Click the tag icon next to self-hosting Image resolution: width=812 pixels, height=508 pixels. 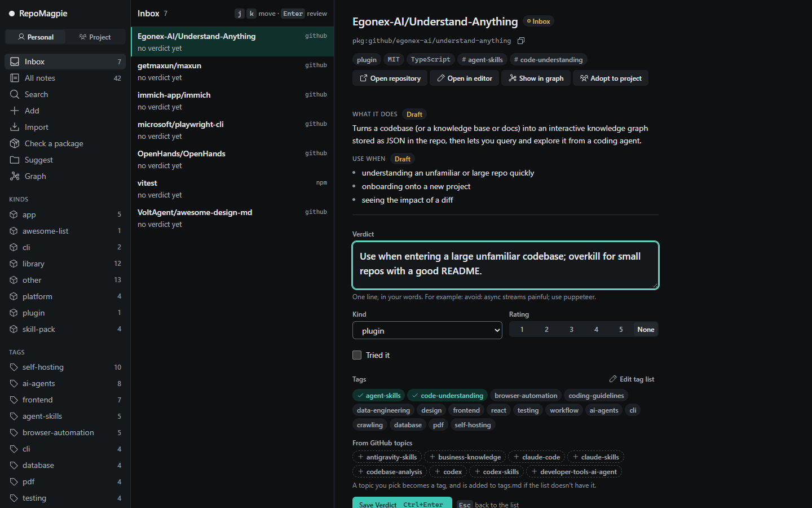point(14,367)
